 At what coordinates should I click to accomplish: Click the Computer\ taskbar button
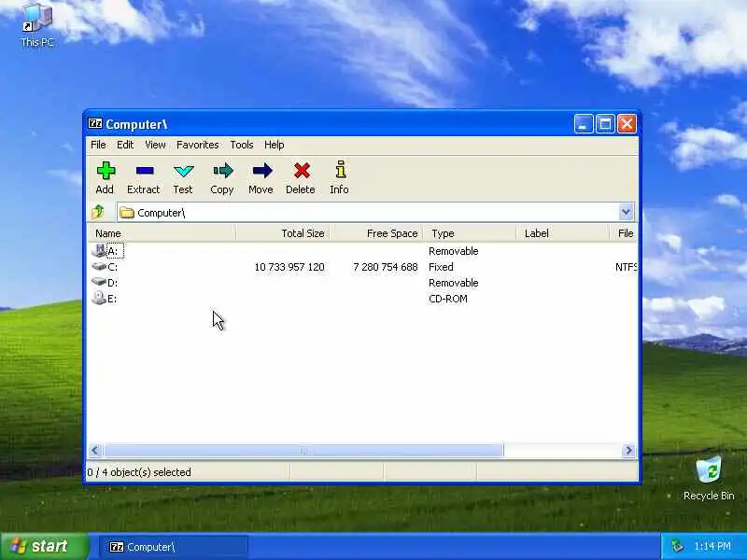click(x=173, y=547)
